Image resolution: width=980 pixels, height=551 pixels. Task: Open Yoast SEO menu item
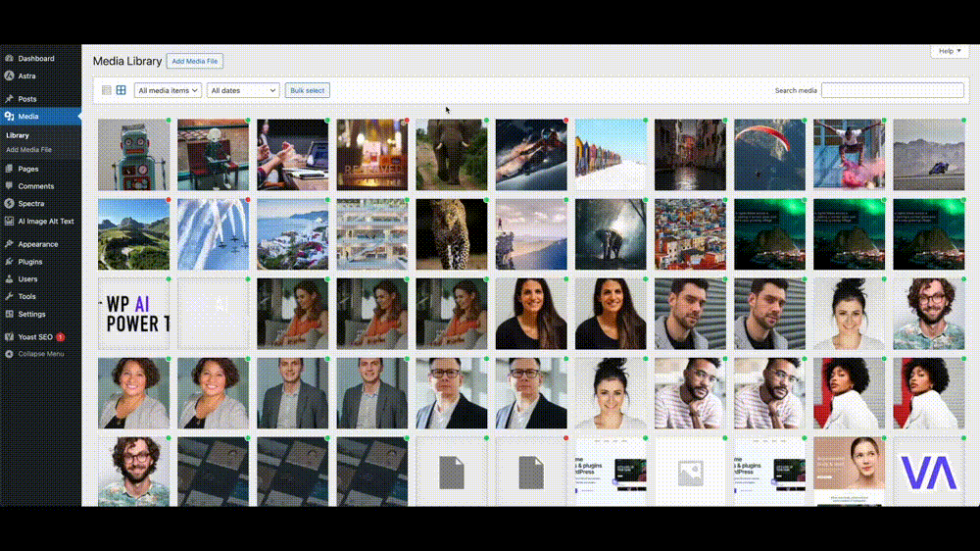click(34, 336)
